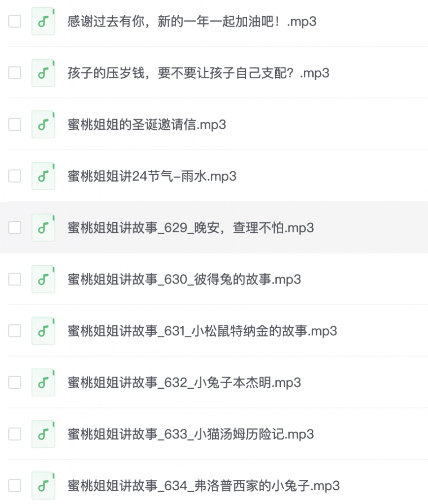Click the highlighted row of 晚安，查理不怕.mp3
Screen dimensions: 428x504
point(214,227)
